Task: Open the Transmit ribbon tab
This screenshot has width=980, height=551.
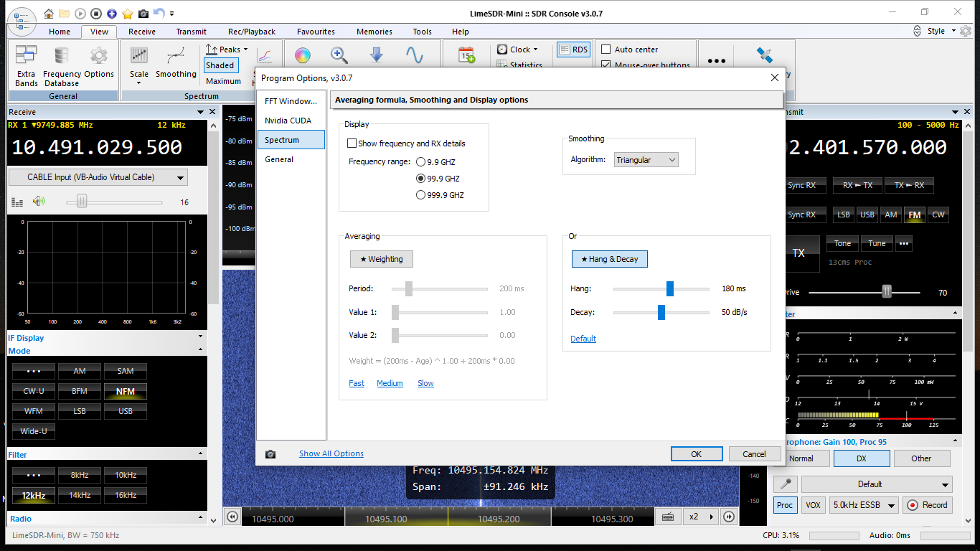Action: click(192, 32)
